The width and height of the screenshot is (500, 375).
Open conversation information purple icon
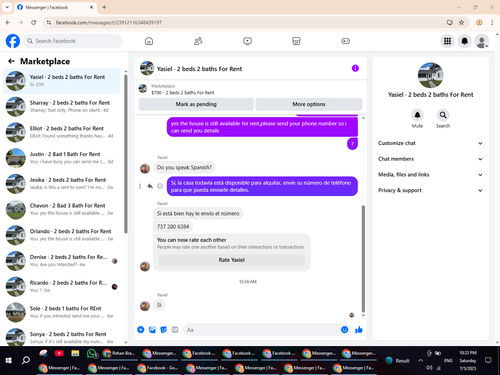pos(355,68)
